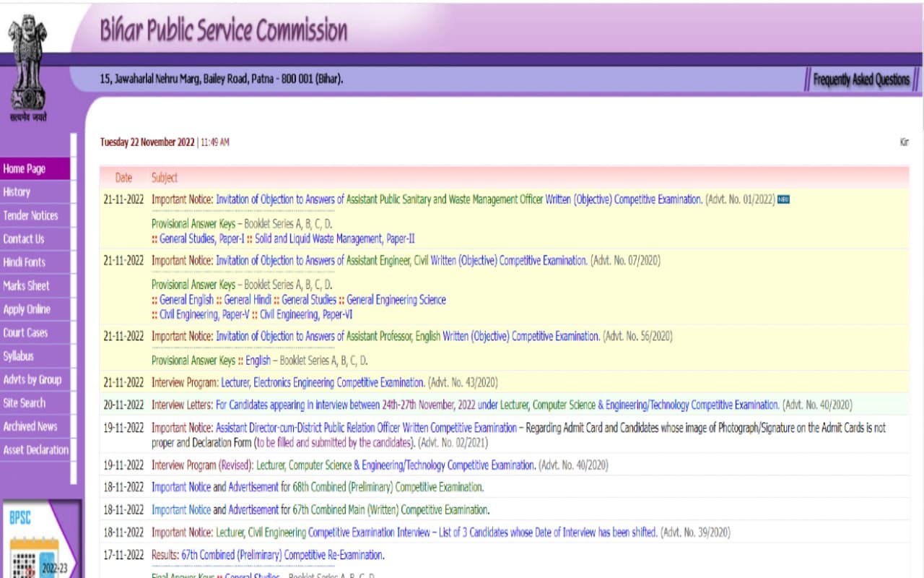Go to Home Page menu item

tap(25, 169)
